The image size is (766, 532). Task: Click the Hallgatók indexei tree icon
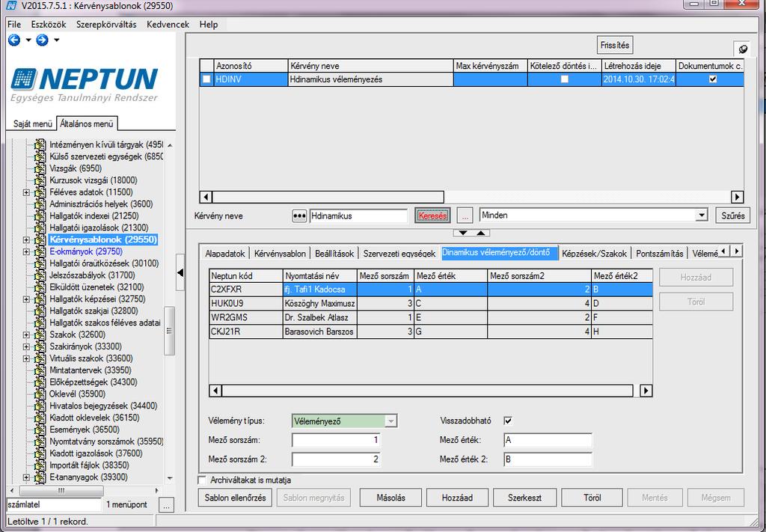[40, 216]
